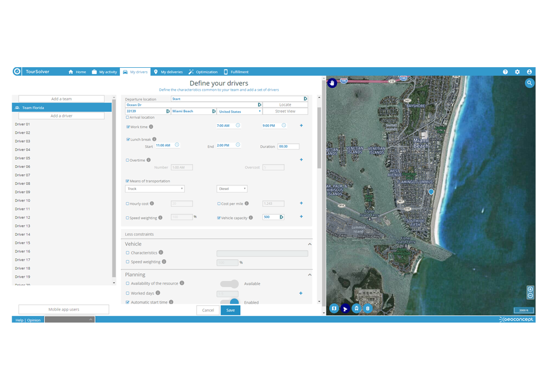Screen dimensions: 543x392
Task: Toggle the Available switch
Action: 230,283
